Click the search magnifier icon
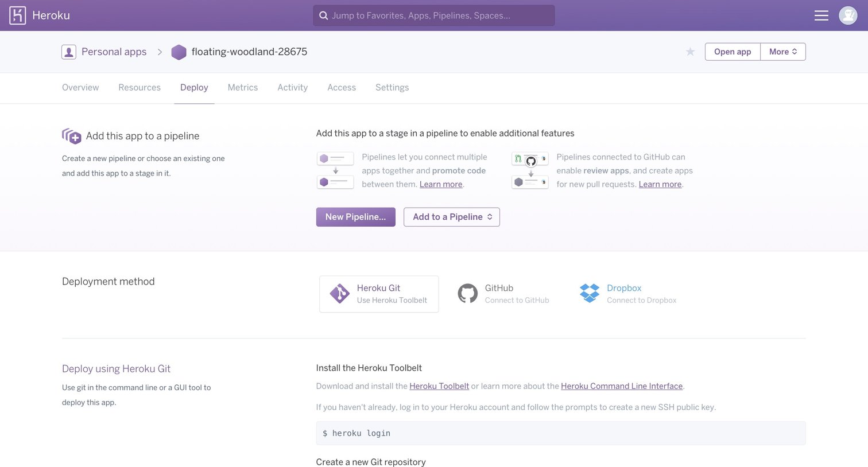 tap(324, 15)
